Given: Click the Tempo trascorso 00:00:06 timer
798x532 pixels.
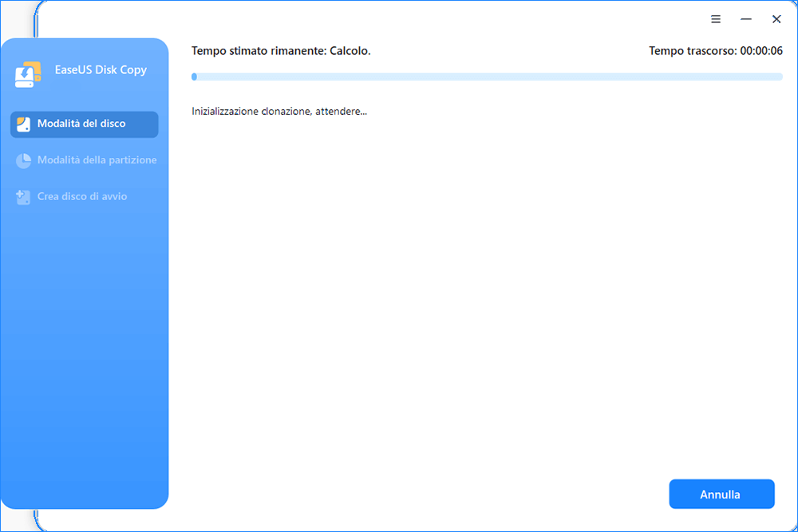Looking at the screenshot, I should (x=716, y=51).
